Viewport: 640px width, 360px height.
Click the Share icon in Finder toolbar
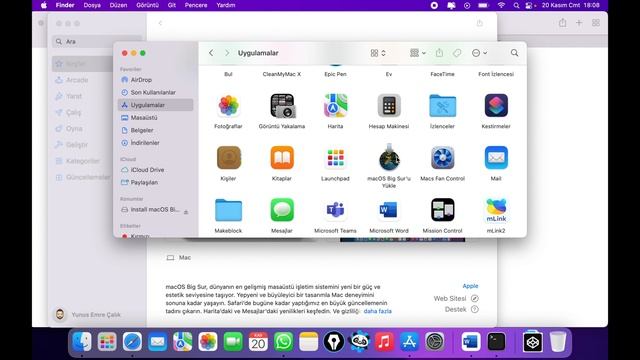point(439,53)
